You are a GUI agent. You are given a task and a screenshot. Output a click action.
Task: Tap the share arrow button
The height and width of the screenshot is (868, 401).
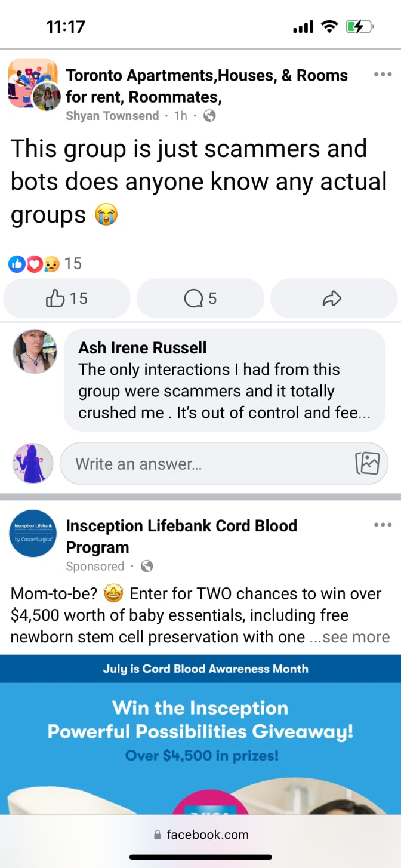[332, 298]
